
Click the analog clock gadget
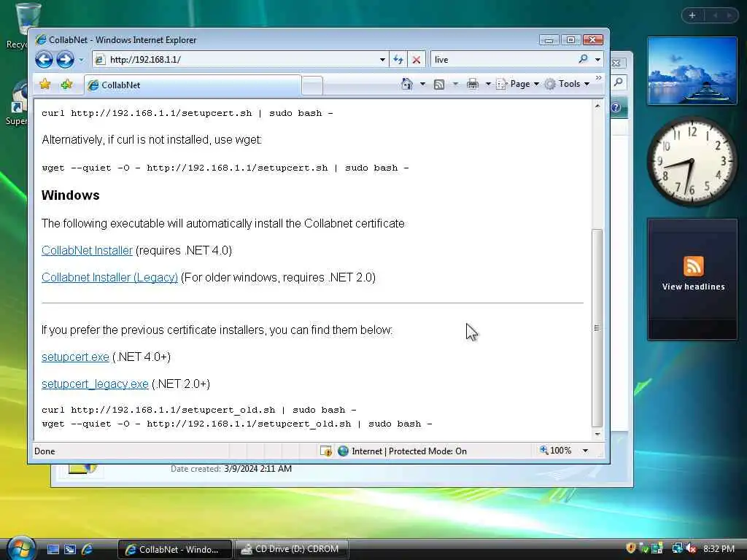[x=692, y=161]
